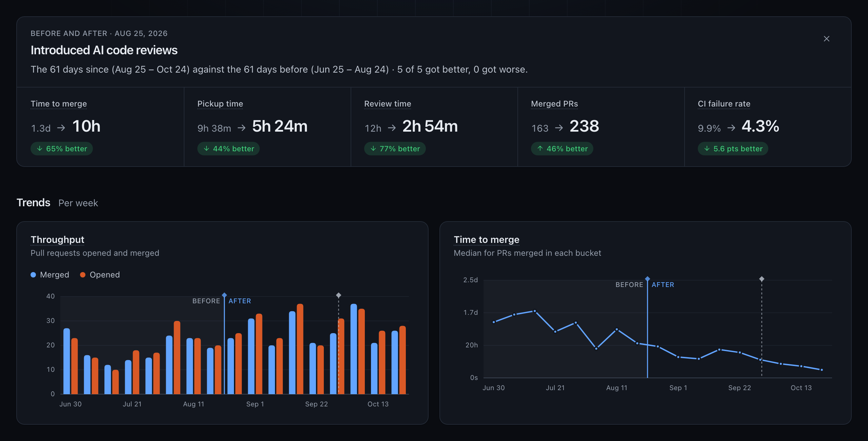This screenshot has width=868, height=441.
Task: Click the 10h time to merge value
Action: [86, 126]
